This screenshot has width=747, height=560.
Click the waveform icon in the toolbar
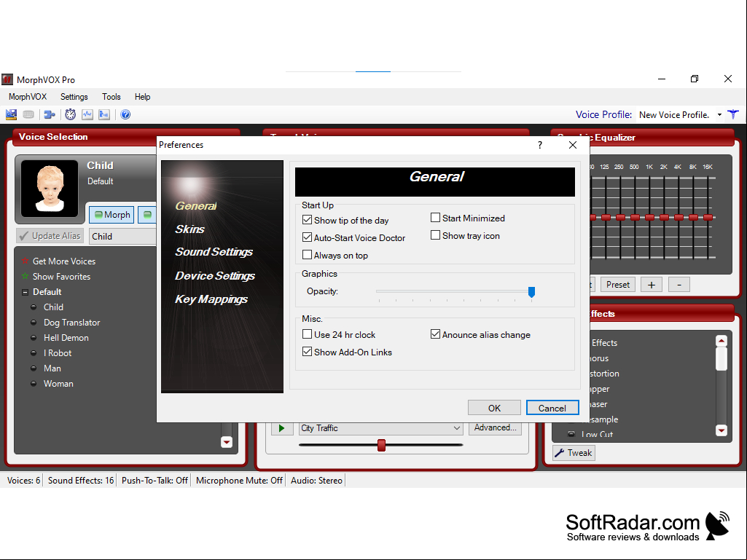pyautogui.click(x=87, y=114)
